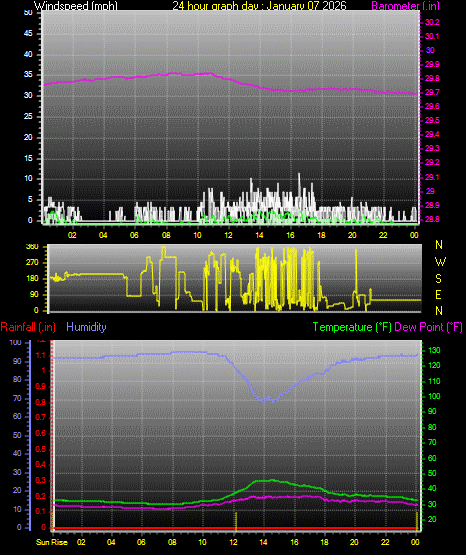Click the "29.5" barometer axis value
466x555 pixels.
432,120
